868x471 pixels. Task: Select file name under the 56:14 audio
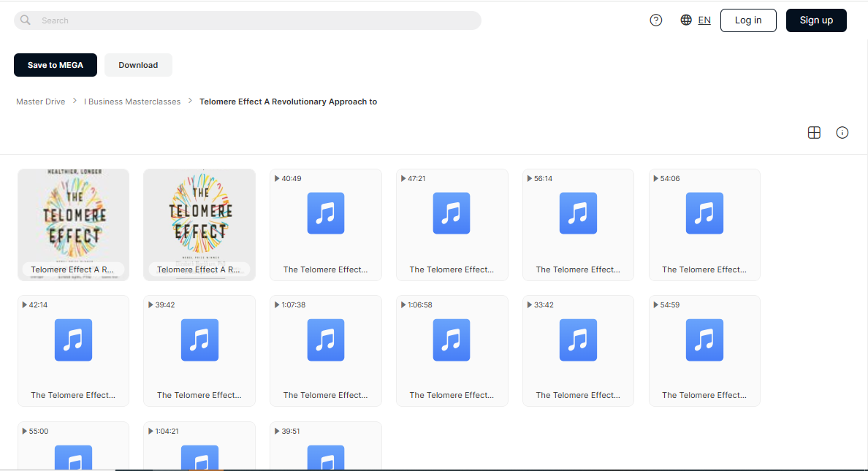[578, 269]
